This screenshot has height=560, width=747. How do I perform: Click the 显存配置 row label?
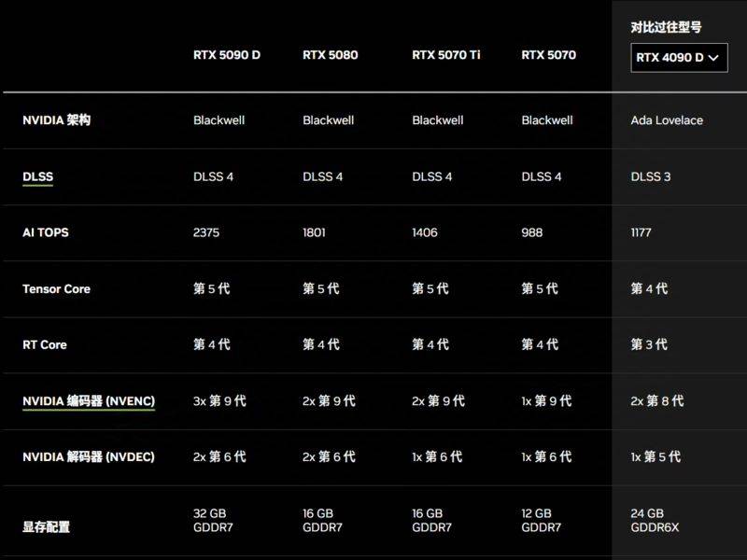[47, 527]
